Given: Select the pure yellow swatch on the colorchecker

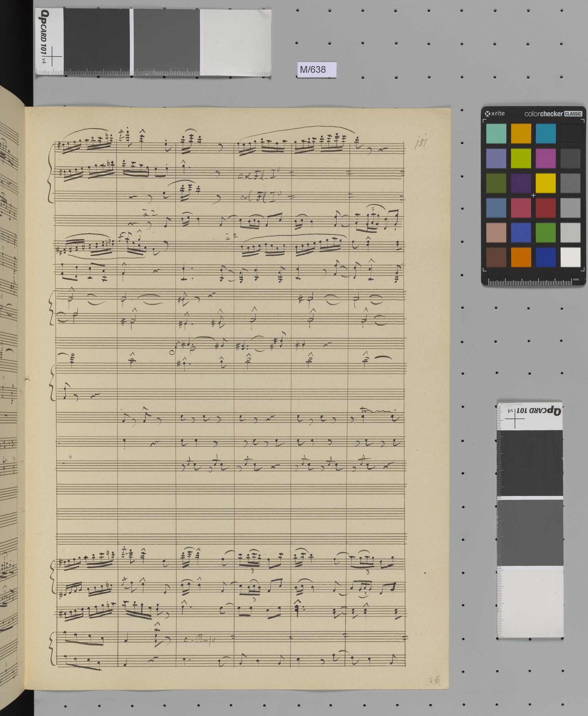Looking at the screenshot, I should [546, 183].
